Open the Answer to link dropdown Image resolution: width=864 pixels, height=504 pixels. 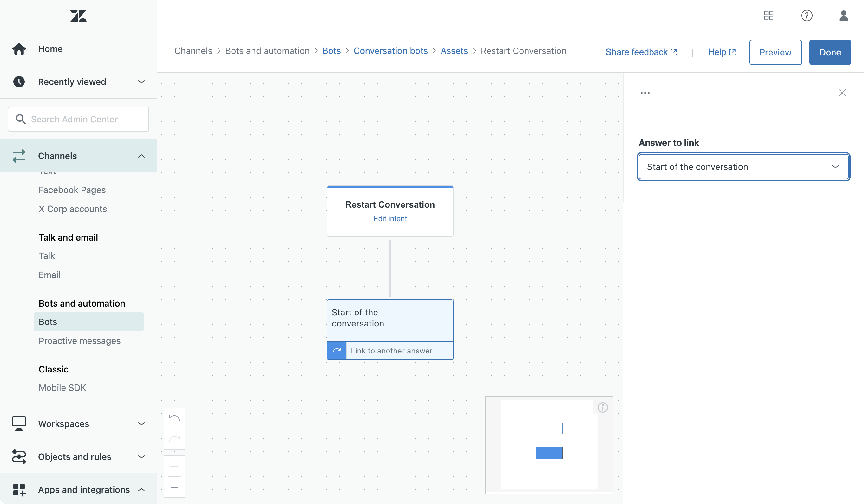743,167
